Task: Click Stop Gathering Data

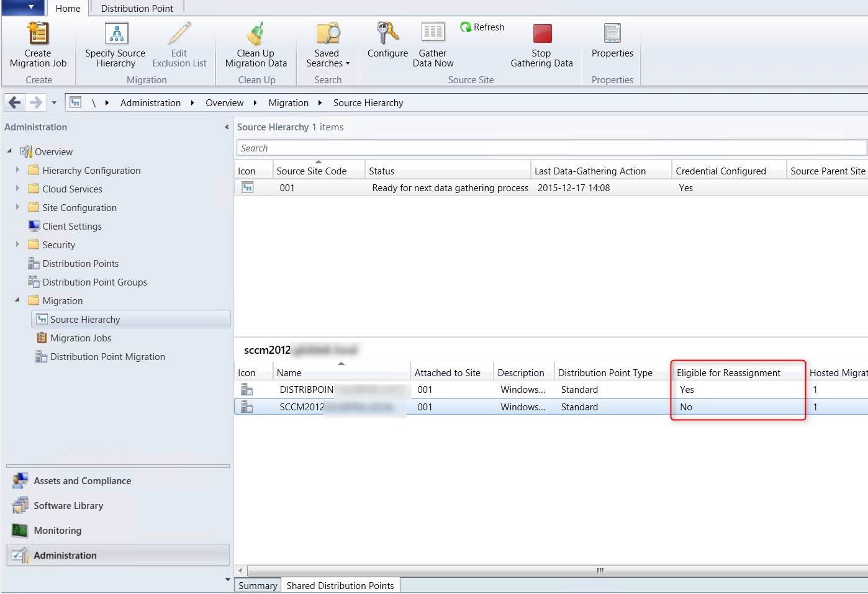Action: [541, 34]
